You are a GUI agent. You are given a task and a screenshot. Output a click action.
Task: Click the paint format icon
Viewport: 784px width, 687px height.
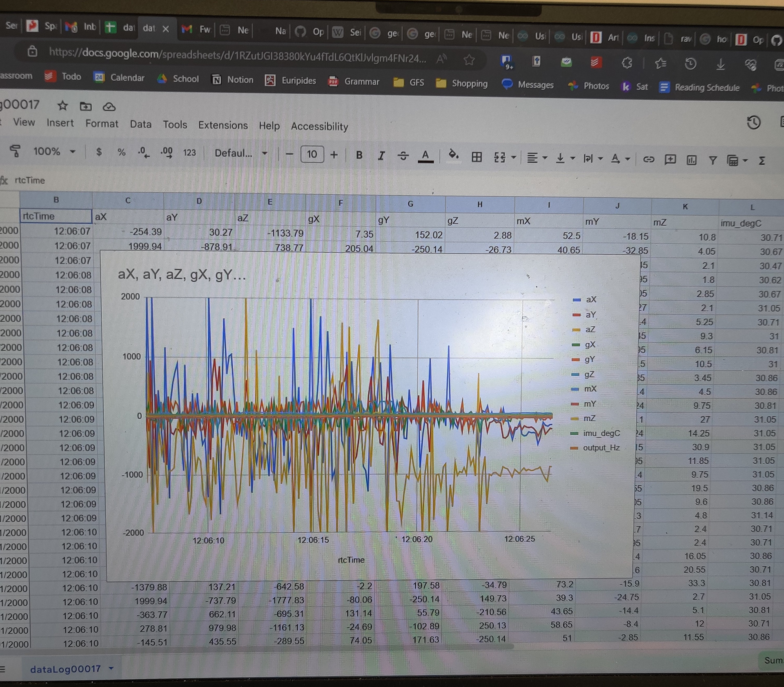coord(15,151)
